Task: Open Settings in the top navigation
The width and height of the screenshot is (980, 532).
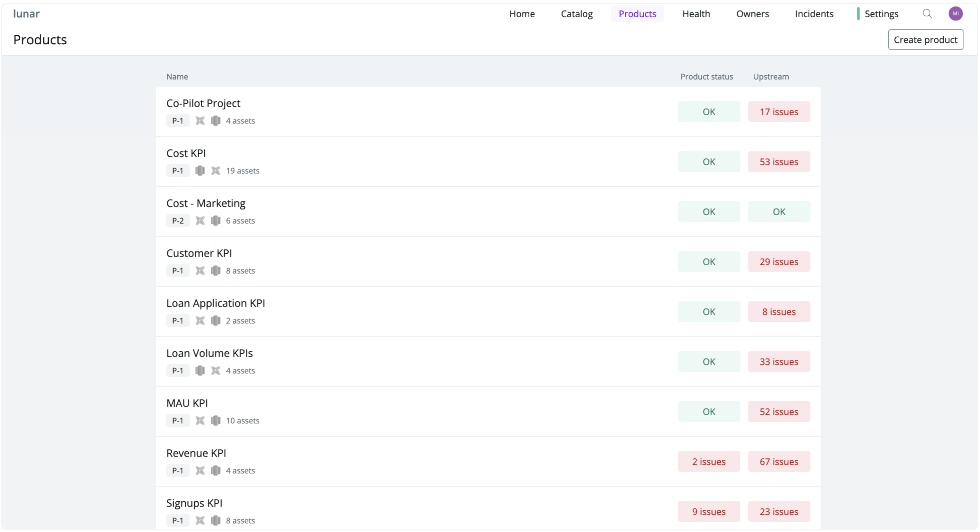Action: click(881, 14)
